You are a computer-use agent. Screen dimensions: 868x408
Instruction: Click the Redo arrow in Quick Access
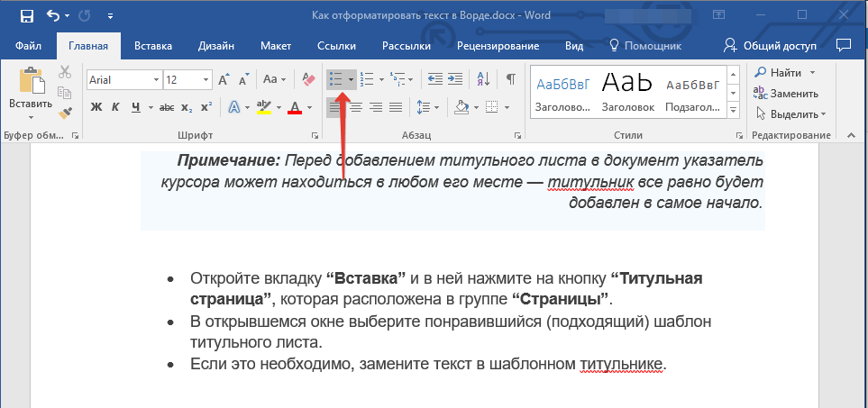click(x=85, y=16)
